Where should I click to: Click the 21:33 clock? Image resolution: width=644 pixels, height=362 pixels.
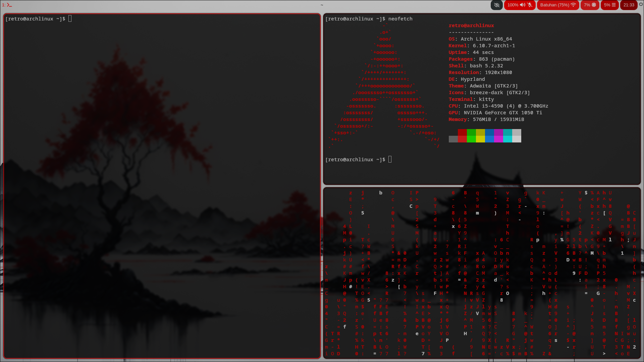629,5
